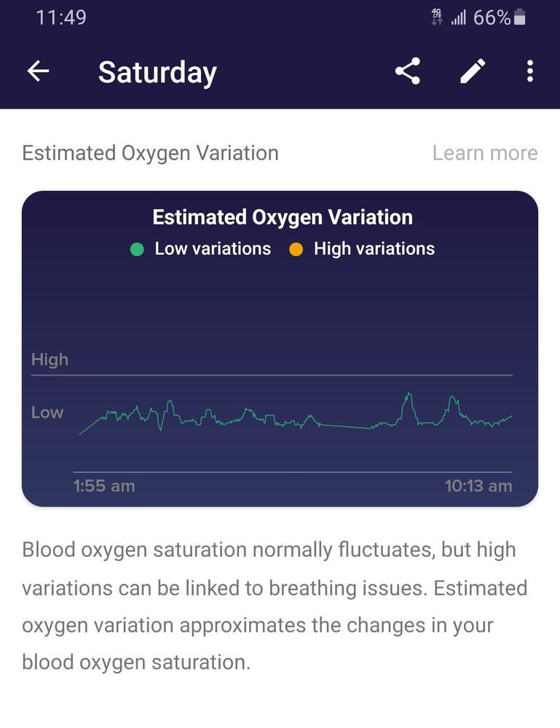Share Saturday's sleep data via share icon
The width and height of the screenshot is (560, 728).
point(408,71)
